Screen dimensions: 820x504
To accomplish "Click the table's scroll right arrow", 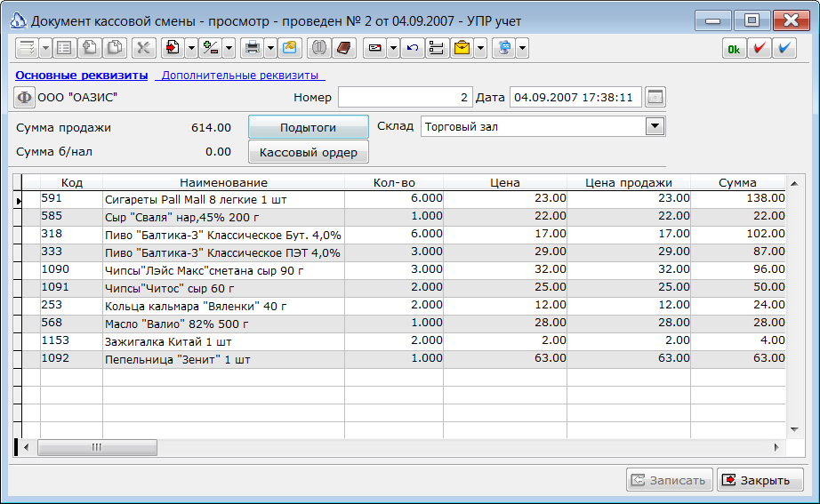I will [776, 447].
